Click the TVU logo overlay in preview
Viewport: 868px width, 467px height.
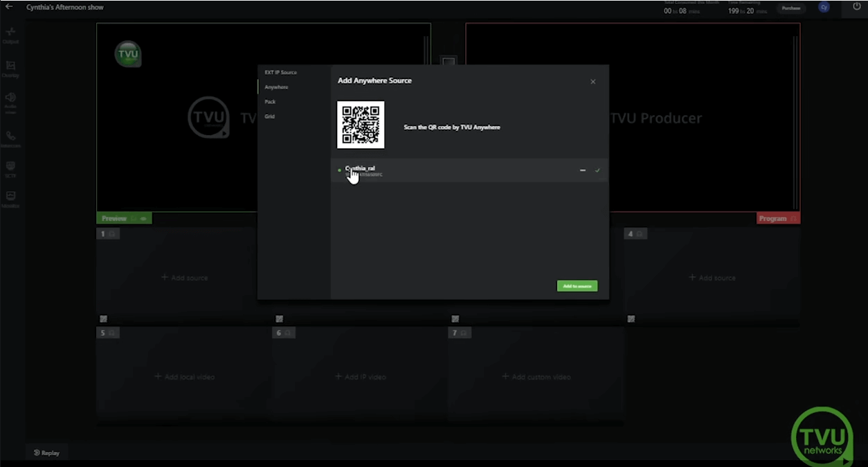(128, 54)
